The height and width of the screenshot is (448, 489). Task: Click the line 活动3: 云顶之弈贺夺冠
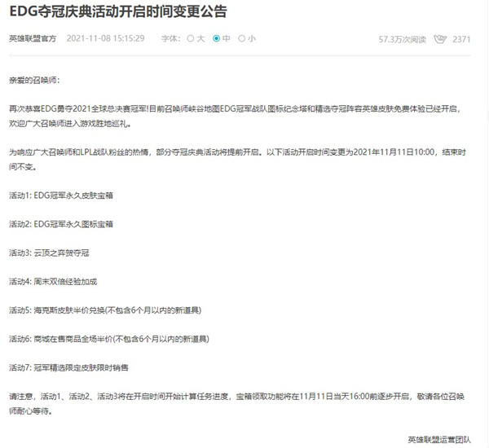click(49, 253)
